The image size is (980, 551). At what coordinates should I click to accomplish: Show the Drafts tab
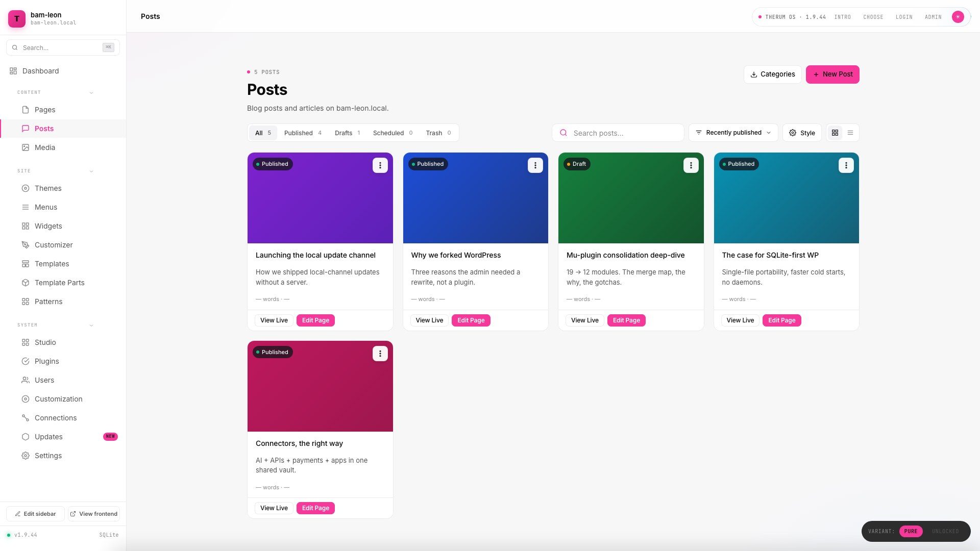click(x=348, y=133)
